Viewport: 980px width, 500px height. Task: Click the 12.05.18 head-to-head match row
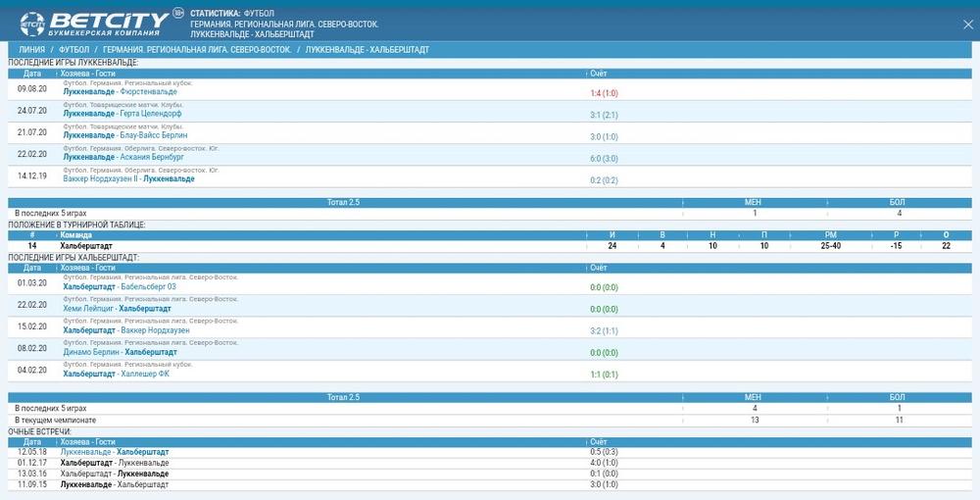pos(114,452)
